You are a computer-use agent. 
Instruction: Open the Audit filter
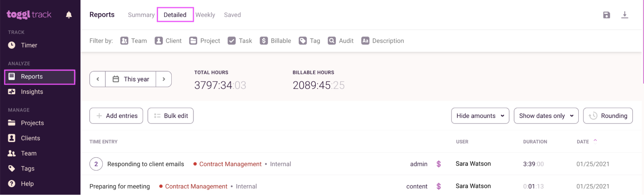[340, 41]
